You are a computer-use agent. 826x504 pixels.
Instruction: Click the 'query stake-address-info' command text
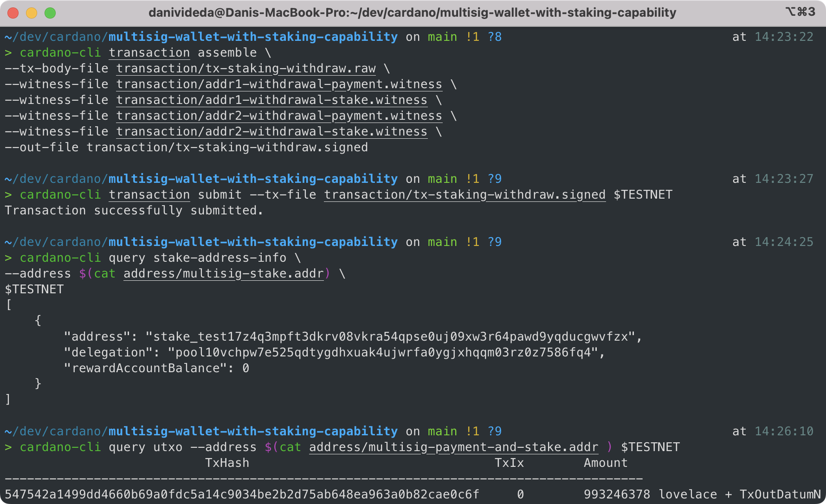[198, 258]
